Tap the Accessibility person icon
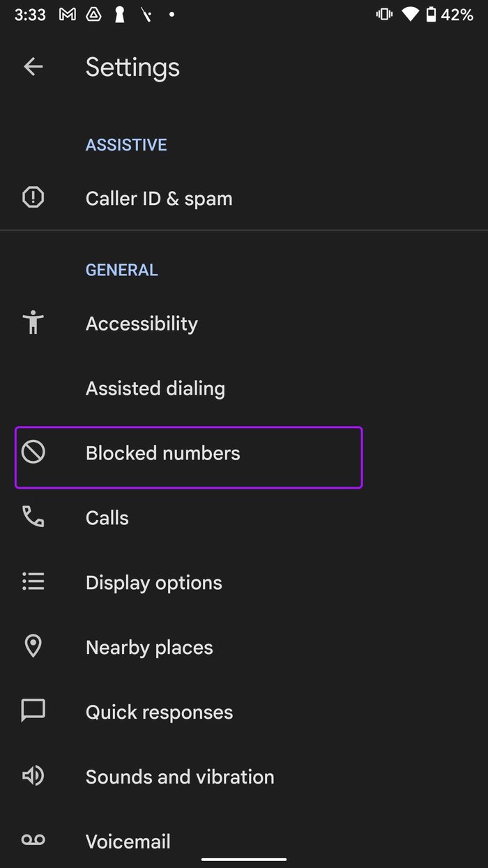Screen dimensions: 488x868 [33, 323]
